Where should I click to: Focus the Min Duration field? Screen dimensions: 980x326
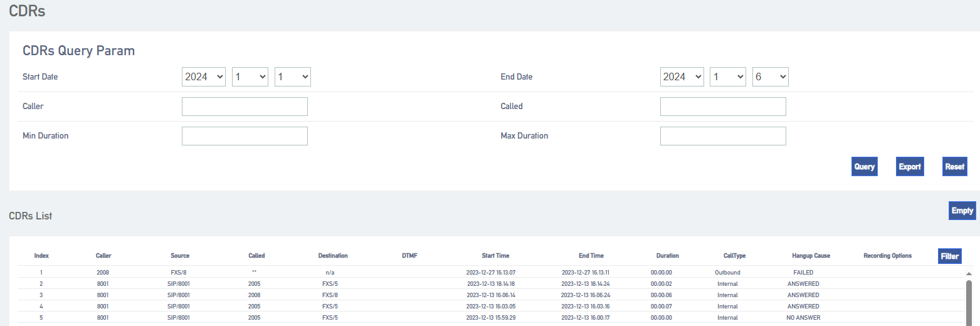[245, 136]
